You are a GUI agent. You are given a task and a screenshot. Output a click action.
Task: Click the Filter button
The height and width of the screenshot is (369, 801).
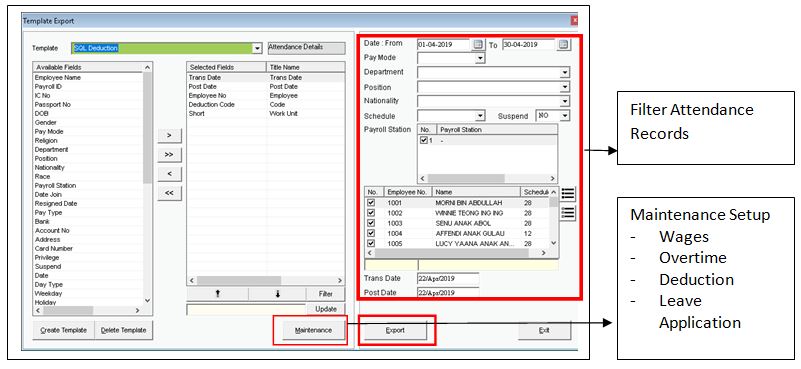325,294
